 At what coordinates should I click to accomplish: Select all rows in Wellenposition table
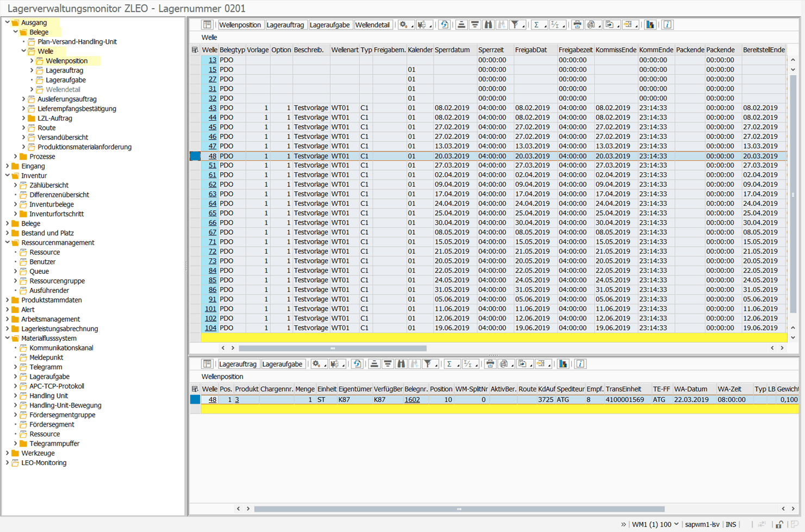[195, 389]
